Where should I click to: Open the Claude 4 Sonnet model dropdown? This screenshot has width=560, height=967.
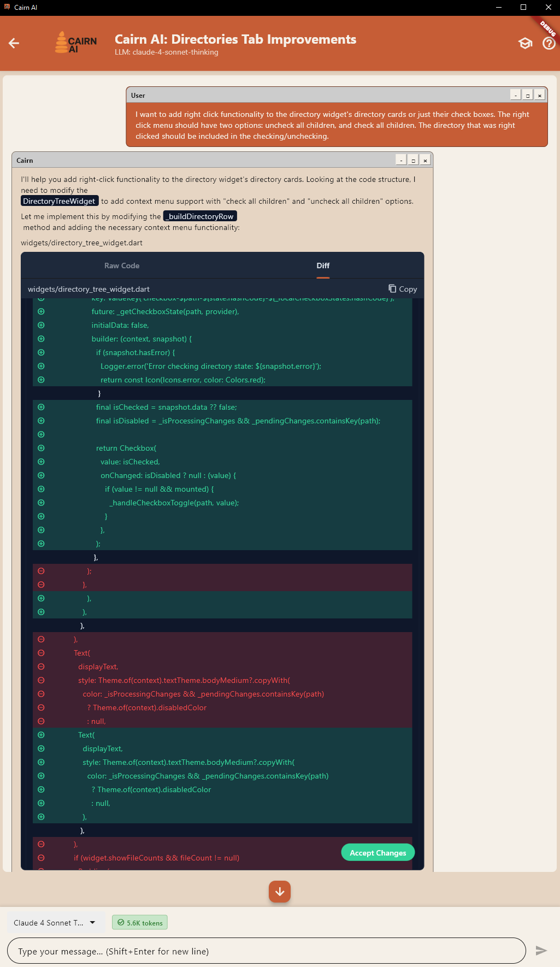tap(55, 923)
